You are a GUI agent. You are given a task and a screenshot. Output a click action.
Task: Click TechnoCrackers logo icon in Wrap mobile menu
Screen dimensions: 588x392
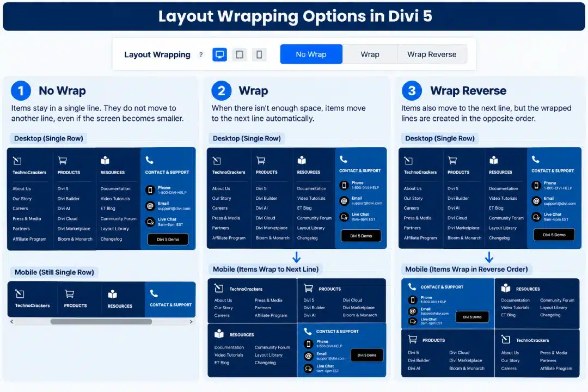[x=219, y=288]
